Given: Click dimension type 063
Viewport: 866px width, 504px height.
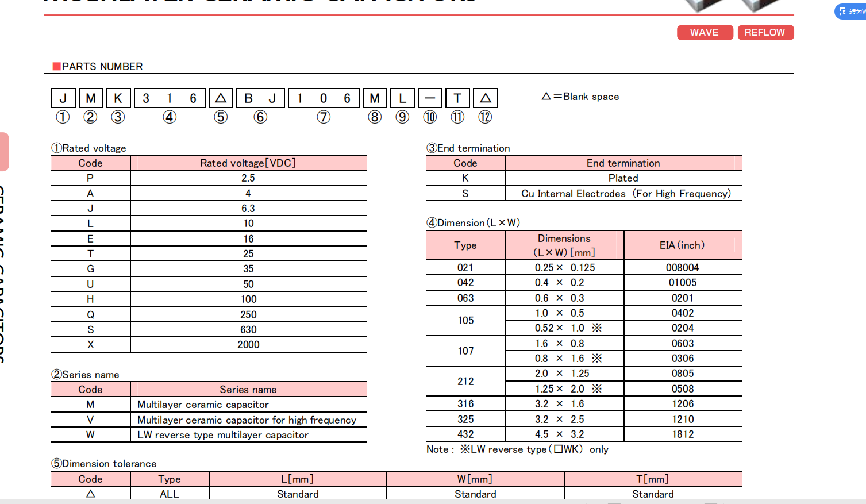Looking at the screenshot, I should tap(465, 298).
